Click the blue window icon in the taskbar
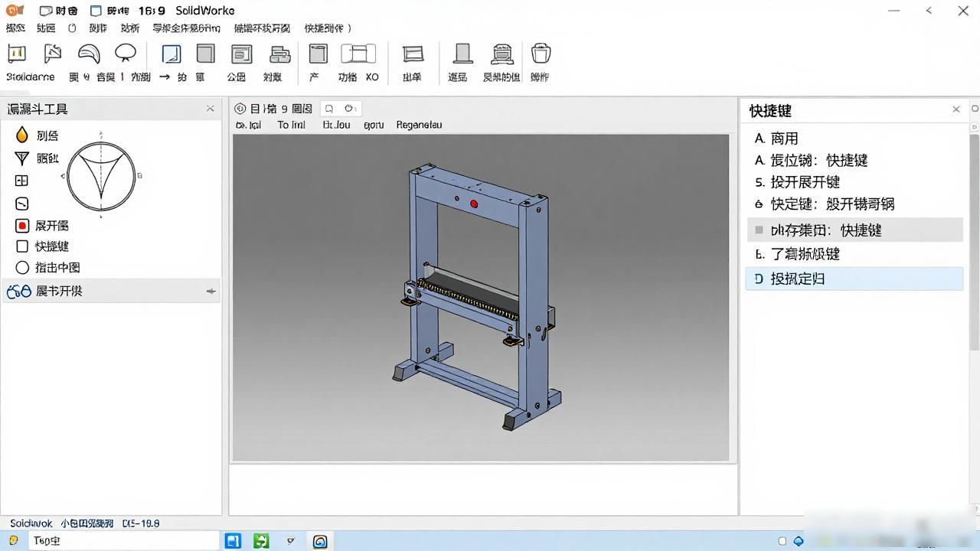The height and width of the screenshot is (551, 980). pyautogui.click(x=233, y=541)
